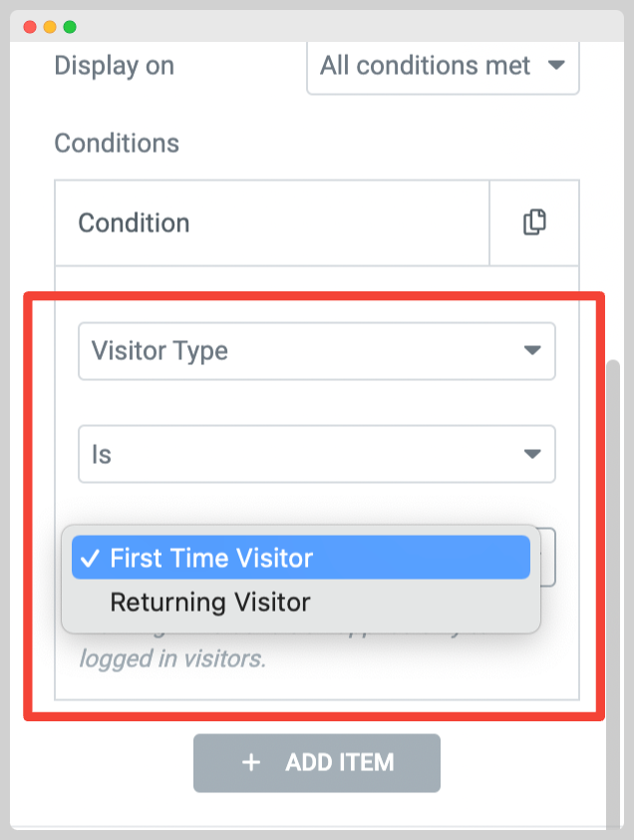Screen dimensions: 634x840
Task: Open the Visitor Type select box
Action: tap(317, 351)
